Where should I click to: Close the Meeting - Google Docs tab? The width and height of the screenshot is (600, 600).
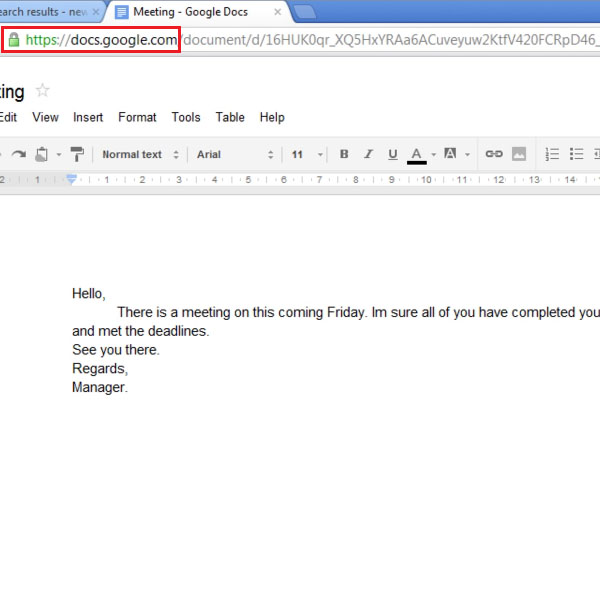[278, 12]
